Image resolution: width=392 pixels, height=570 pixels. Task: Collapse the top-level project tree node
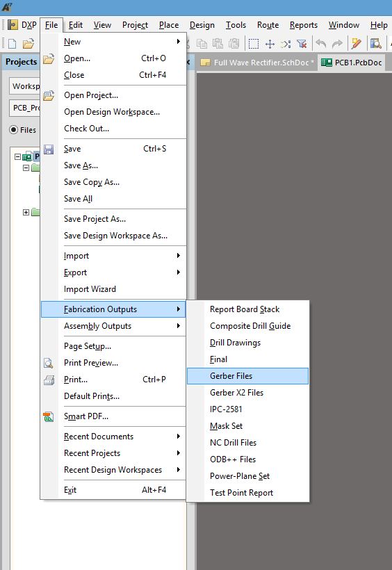click(x=17, y=156)
